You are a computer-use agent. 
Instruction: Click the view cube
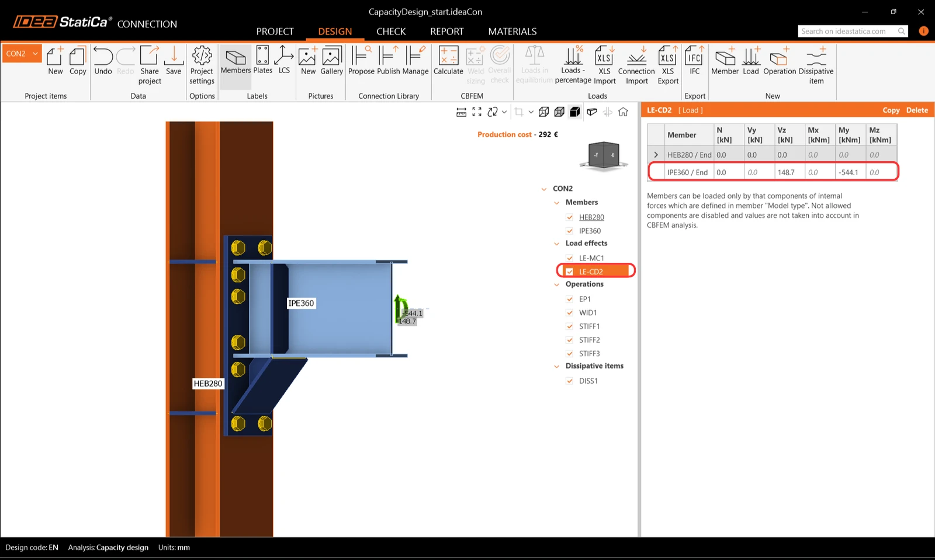[x=604, y=155]
